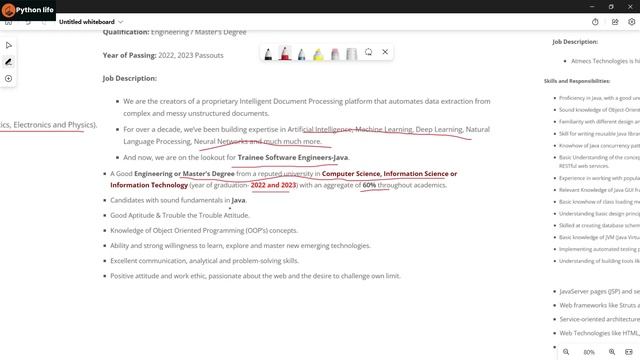The height and width of the screenshot is (360, 640).
Task: Click the Year of Passing label
Action: pos(129,55)
